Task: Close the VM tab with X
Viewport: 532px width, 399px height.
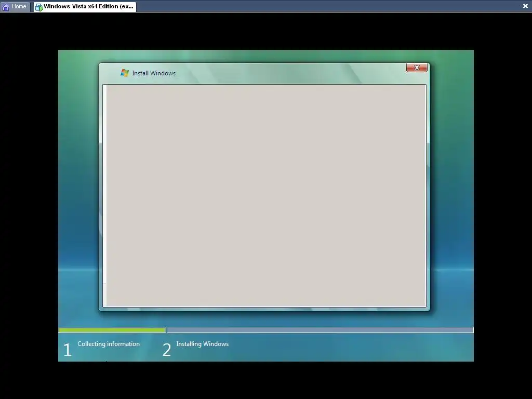Action: pyautogui.click(x=525, y=6)
